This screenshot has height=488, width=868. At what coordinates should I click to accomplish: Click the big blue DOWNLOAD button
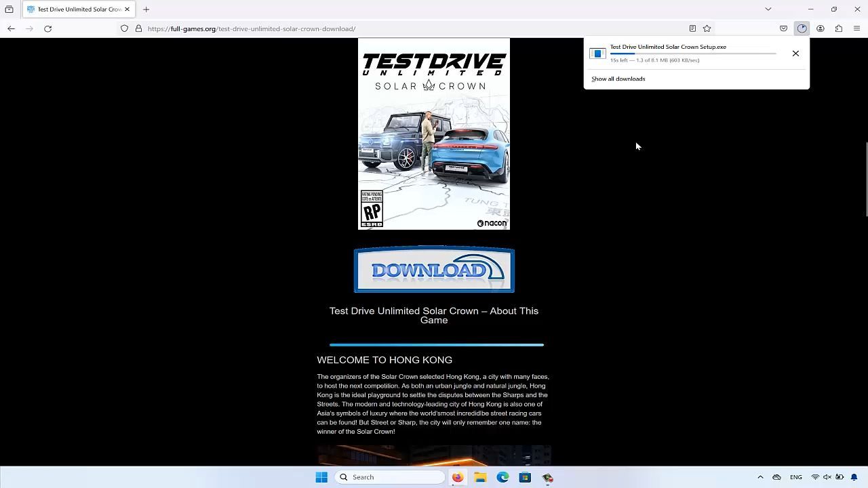click(x=434, y=270)
